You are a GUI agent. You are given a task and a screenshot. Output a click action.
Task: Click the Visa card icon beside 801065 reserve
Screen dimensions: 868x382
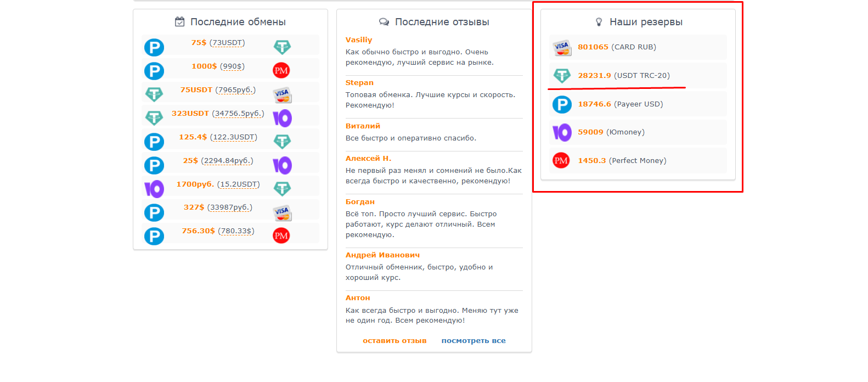[561, 48]
